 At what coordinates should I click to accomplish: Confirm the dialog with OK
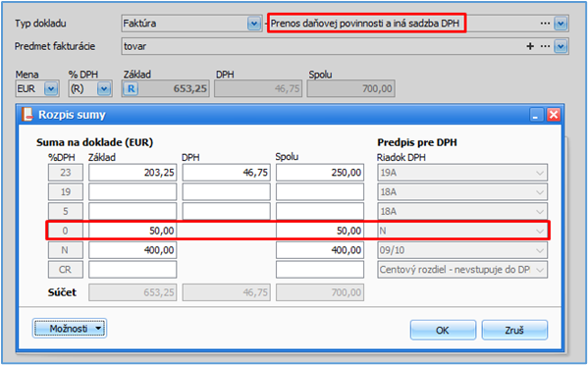pos(443,330)
